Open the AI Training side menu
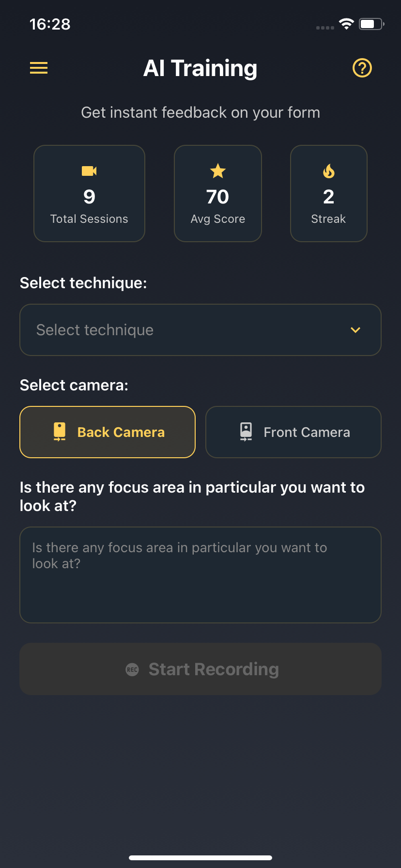This screenshot has height=868, width=401. pyautogui.click(x=39, y=68)
